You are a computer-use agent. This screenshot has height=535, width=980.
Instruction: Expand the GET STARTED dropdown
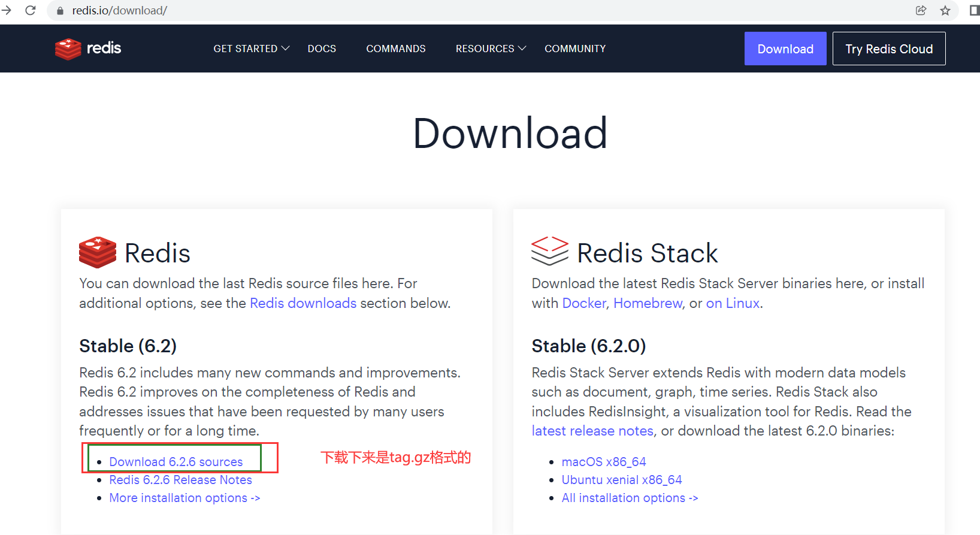point(252,49)
